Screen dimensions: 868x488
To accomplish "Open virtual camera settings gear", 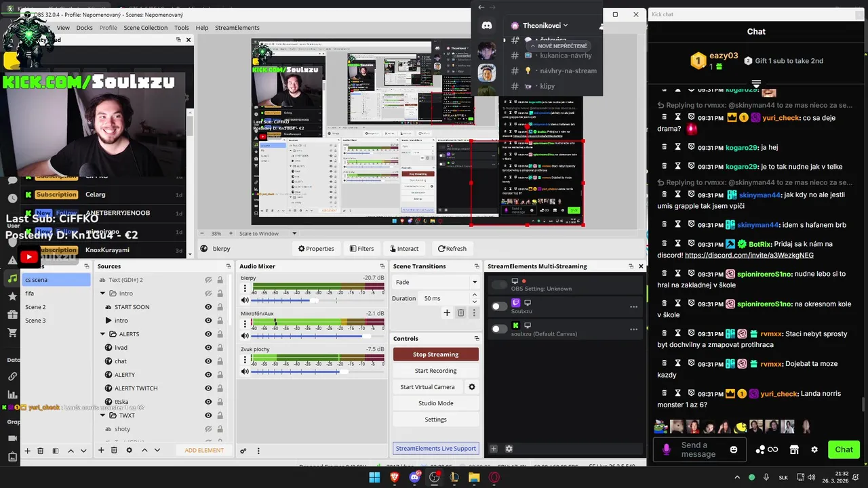I will [x=472, y=387].
